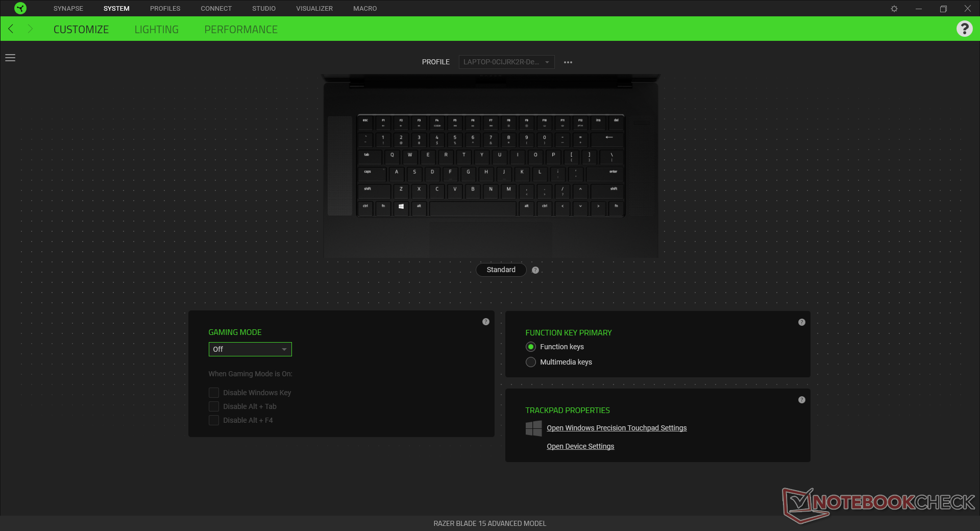This screenshot has width=980, height=531.
Task: Select the A key on keyboard image
Action: (397, 174)
